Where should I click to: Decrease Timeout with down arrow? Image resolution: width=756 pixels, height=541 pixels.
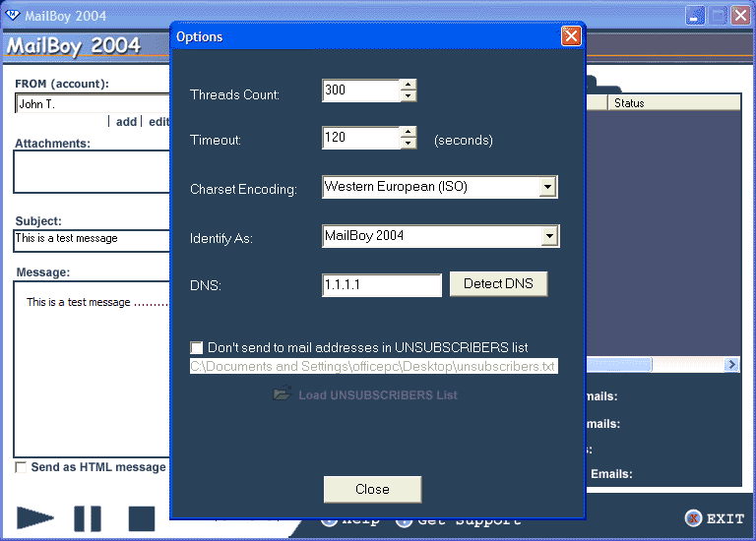click(x=409, y=143)
